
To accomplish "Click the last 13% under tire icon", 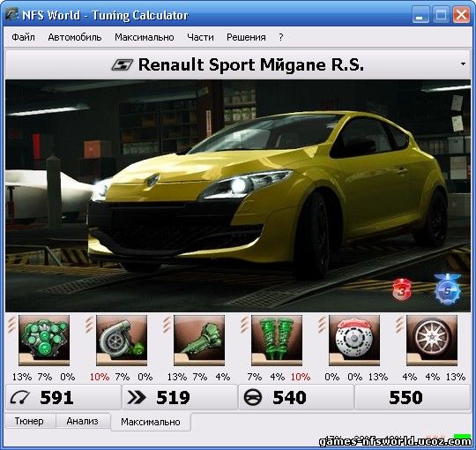I will tap(456, 377).
